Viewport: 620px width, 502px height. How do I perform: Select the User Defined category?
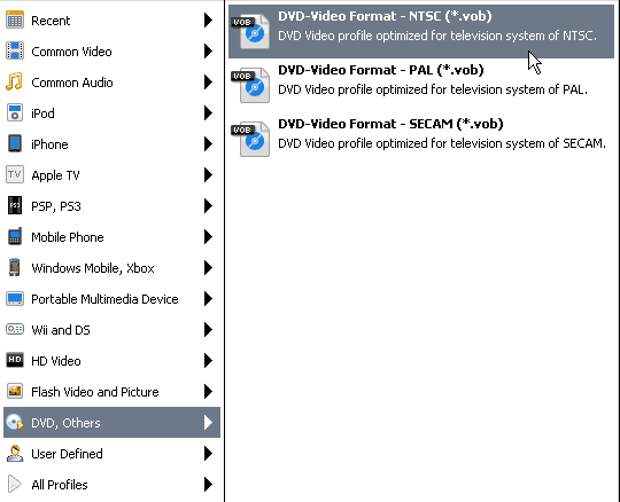click(67, 454)
